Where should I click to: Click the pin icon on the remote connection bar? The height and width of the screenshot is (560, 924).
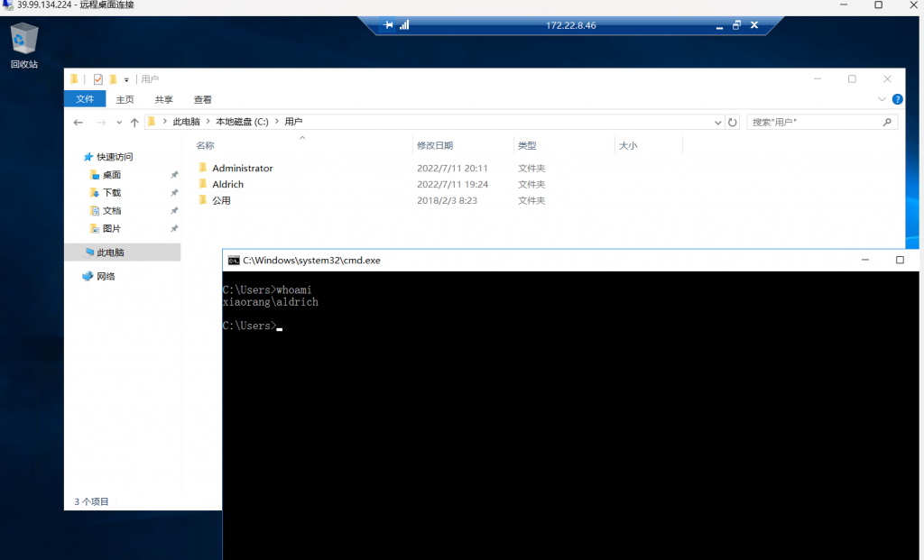point(388,25)
